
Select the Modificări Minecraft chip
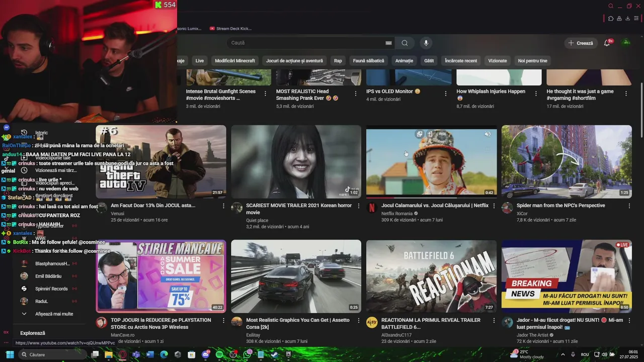click(x=235, y=61)
